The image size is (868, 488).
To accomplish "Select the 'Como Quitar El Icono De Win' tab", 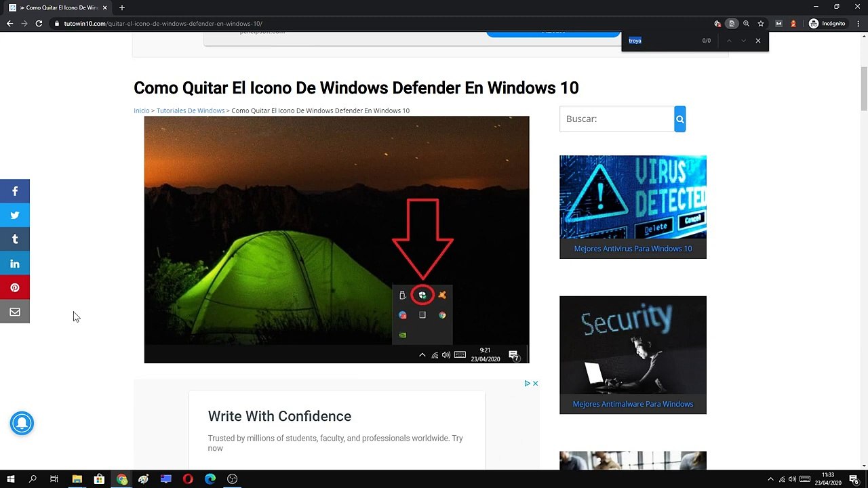I will (58, 7).
